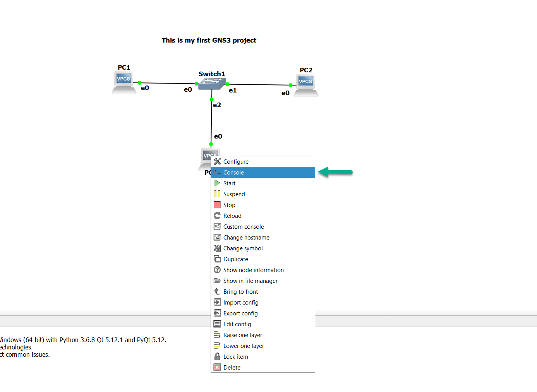Image resolution: width=537 pixels, height=392 pixels.
Task: Click the Duplicate icon
Action: 217,259
